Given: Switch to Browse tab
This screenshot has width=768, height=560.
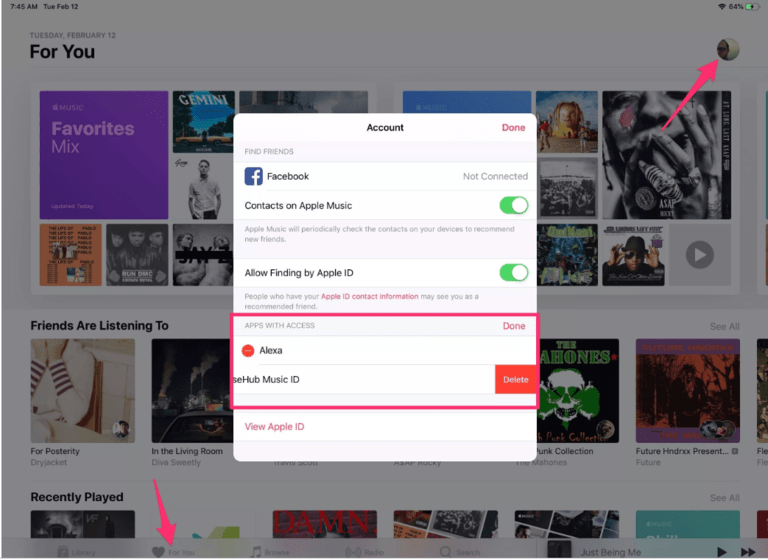Looking at the screenshot, I should (270, 552).
